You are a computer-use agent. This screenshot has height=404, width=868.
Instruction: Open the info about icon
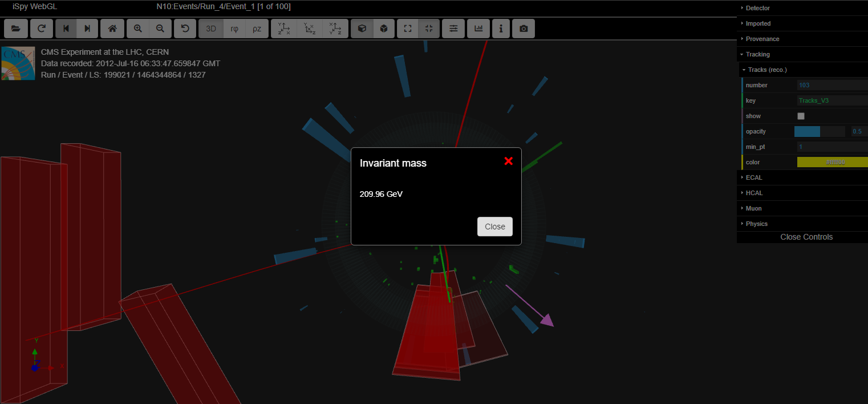click(501, 29)
